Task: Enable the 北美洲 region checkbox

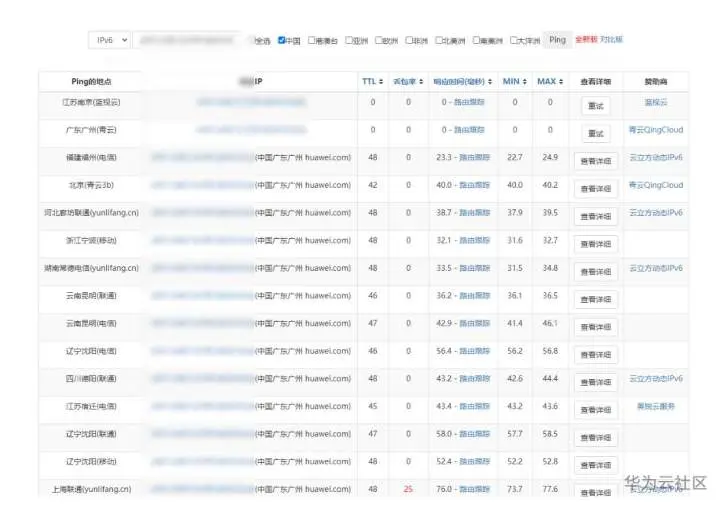Action: click(x=439, y=40)
